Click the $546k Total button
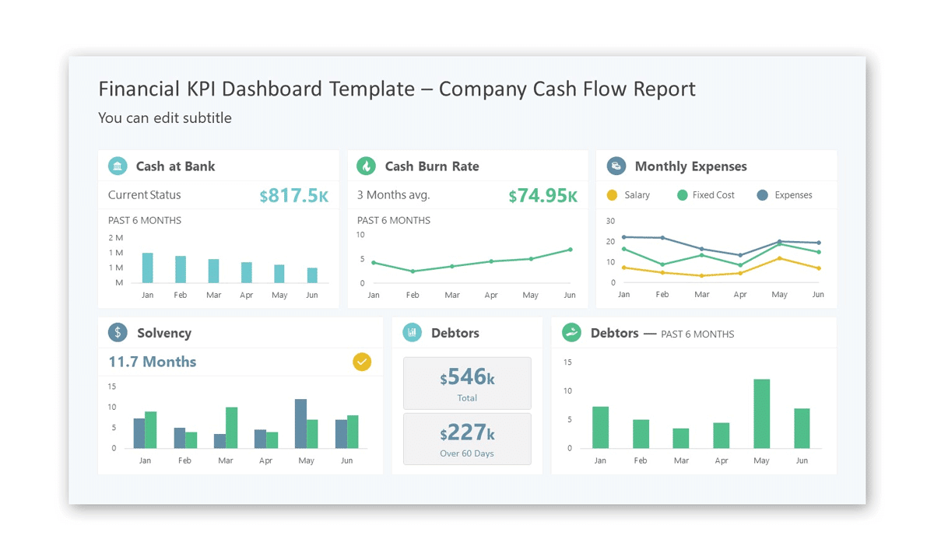Screen dimensions: 934x560 pos(467,383)
